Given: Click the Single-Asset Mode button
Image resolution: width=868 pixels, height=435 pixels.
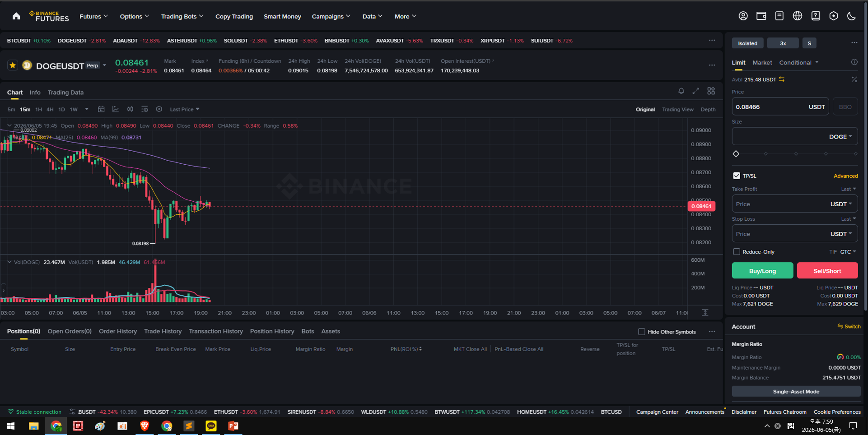Looking at the screenshot, I should tap(796, 391).
